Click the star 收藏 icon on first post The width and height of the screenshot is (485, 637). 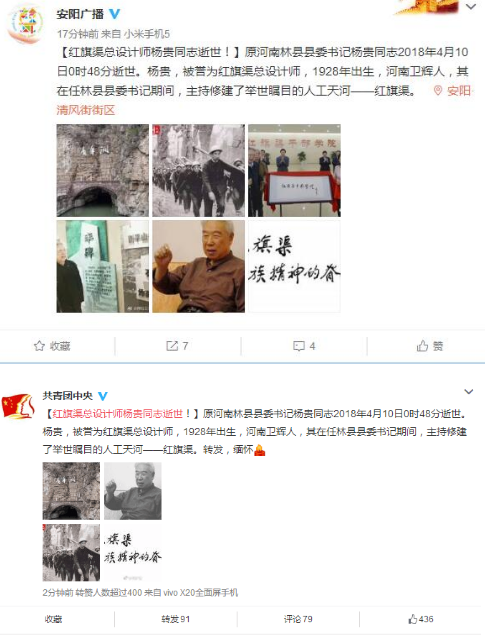pyautogui.click(x=39, y=346)
